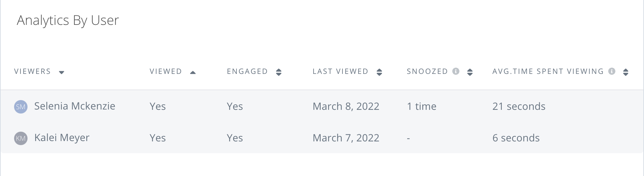Toggle the Viewed column ascending arrow

(x=193, y=72)
